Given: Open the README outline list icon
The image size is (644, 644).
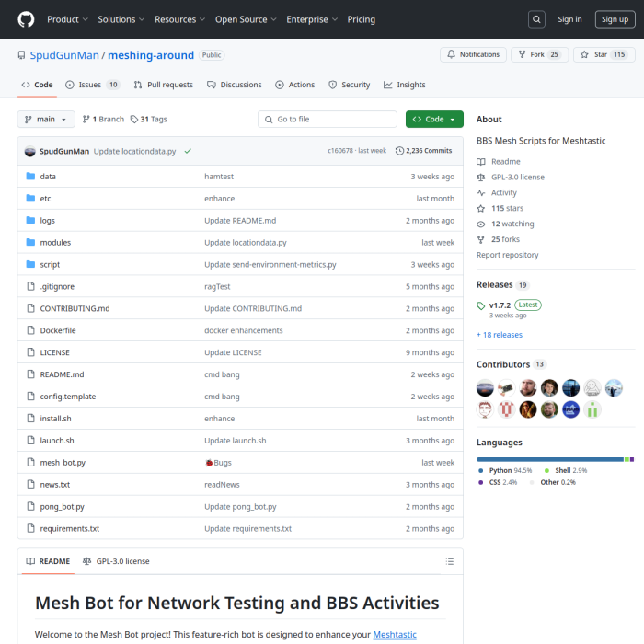Looking at the screenshot, I should (449, 561).
